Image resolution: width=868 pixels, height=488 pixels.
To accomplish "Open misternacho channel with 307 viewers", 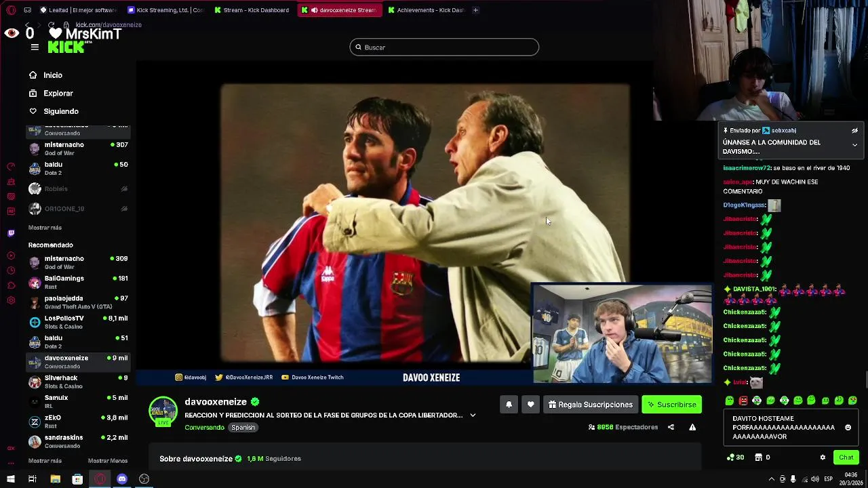I will [x=78, y=148].
